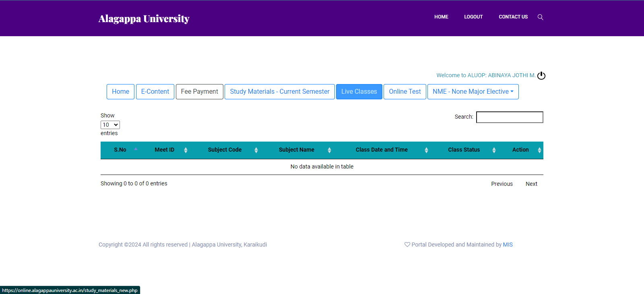Sort table by S.No column arrow

[x=136, y=149]
